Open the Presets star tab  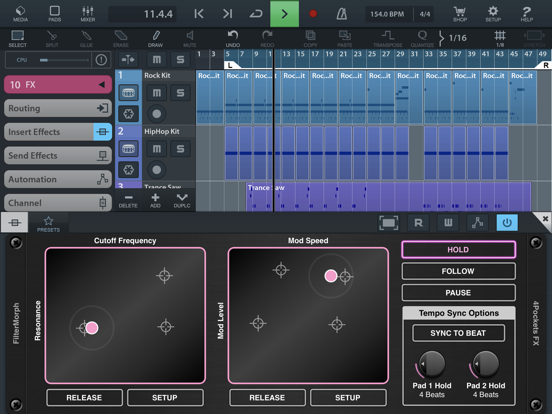click(x=48, y=224)
